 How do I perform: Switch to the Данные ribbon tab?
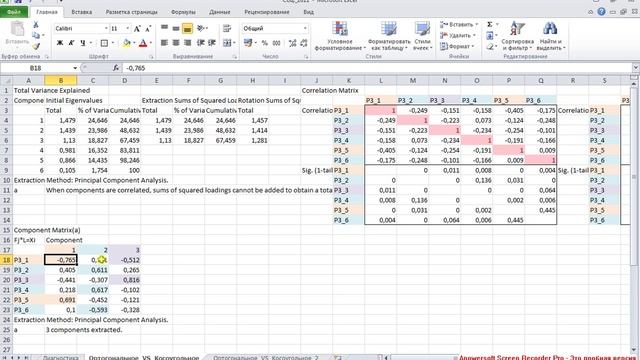(x=220, y=12)
